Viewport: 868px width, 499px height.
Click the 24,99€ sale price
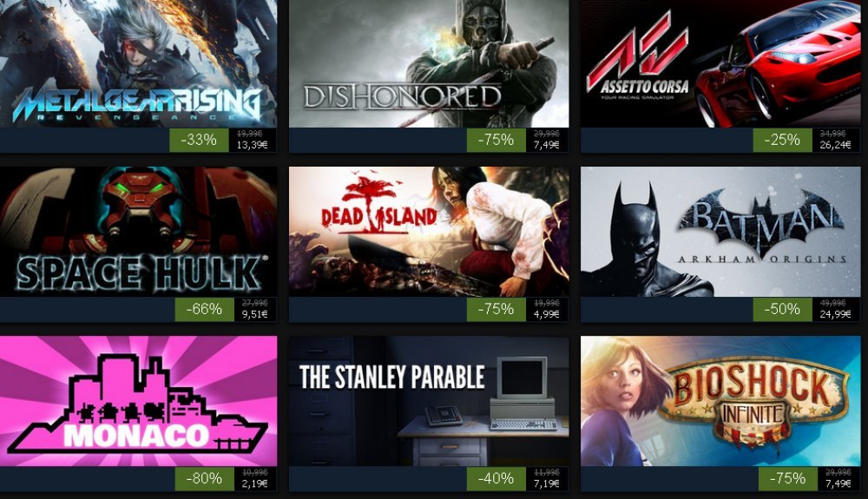click(x=835, y=314)
